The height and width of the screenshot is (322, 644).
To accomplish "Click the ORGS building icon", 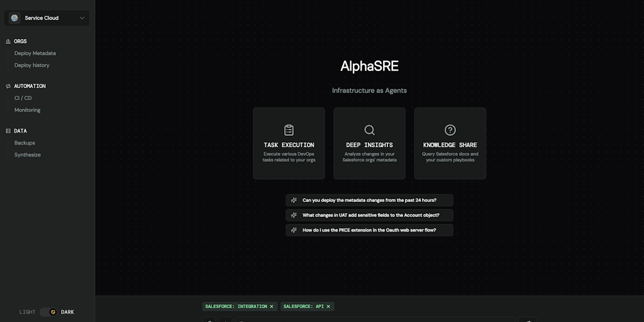I will click(x=8, y=42).
